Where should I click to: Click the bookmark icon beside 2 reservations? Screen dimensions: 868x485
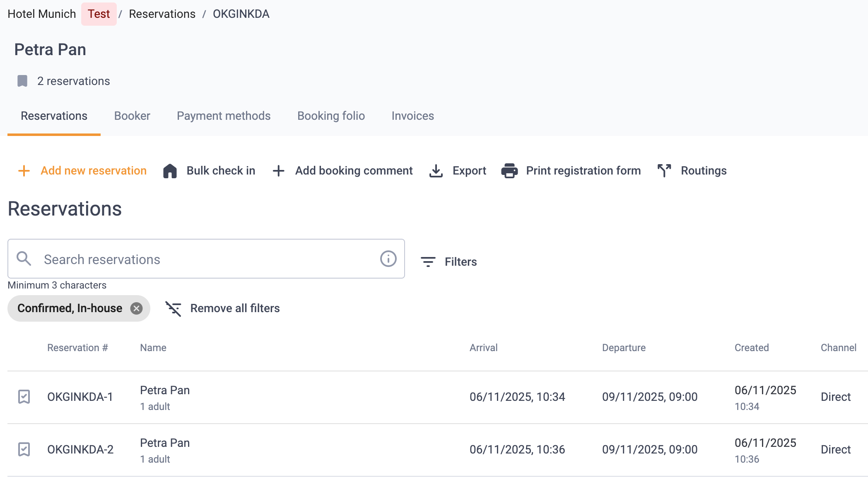22,81
